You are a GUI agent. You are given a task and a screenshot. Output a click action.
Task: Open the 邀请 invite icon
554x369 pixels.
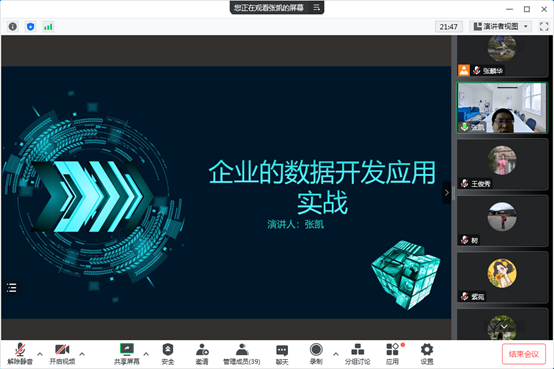202,354
